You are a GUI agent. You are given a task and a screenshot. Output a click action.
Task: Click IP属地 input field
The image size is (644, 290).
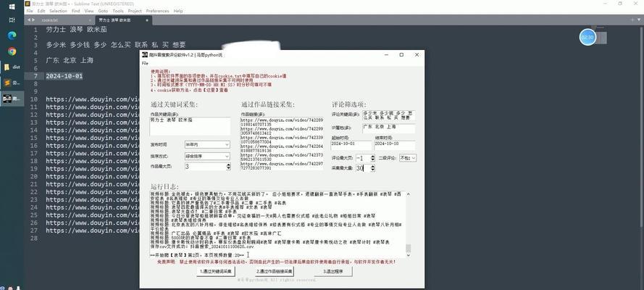pos(388,129)
